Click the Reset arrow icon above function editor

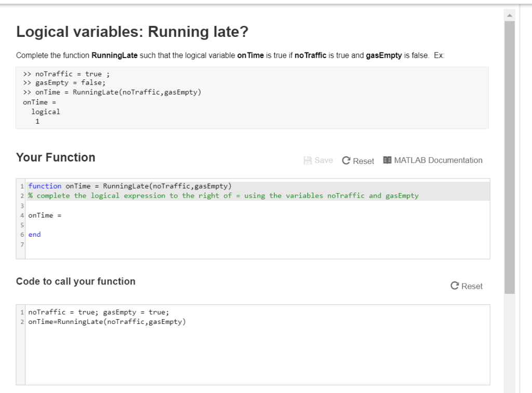(x=346, y=161)
